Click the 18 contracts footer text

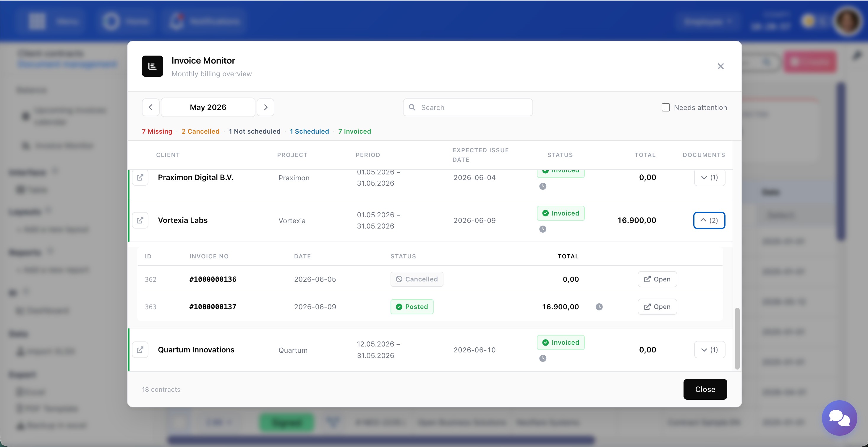click(x=161, y=389)
